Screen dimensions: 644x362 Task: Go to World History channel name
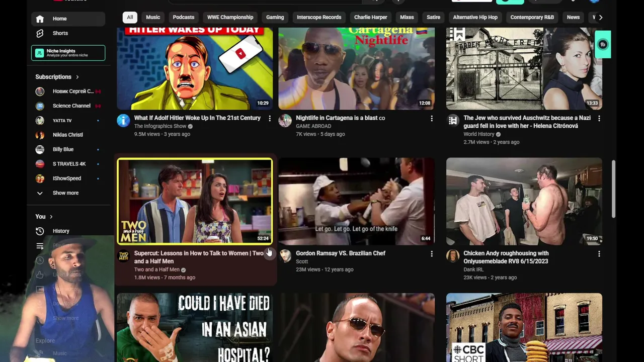[479, 134]
